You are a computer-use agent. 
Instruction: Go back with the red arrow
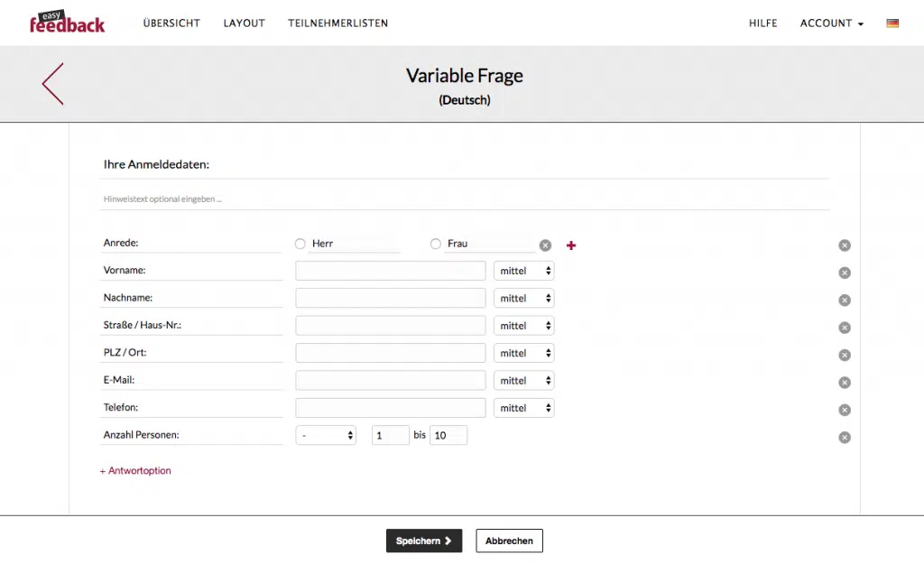click(52, 84)
